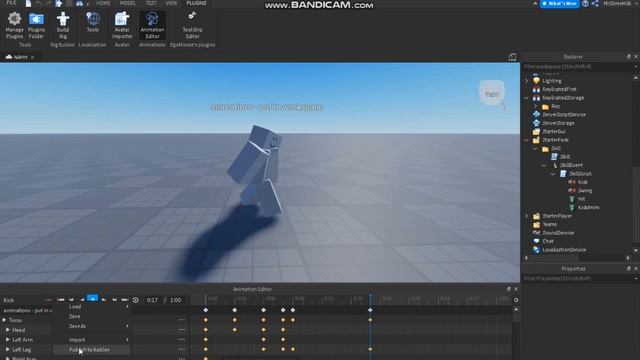
Task: Undock the Explorer panel
Action: coord(629,57)
